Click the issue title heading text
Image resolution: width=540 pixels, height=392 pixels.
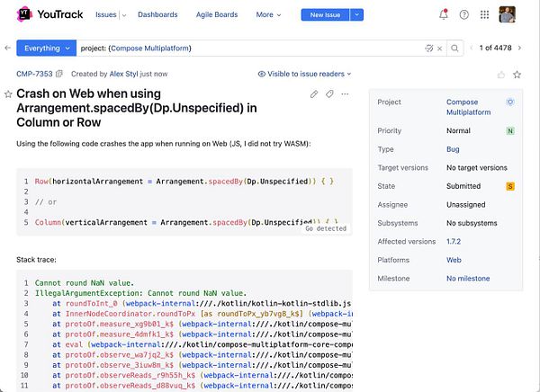point(137,108)
